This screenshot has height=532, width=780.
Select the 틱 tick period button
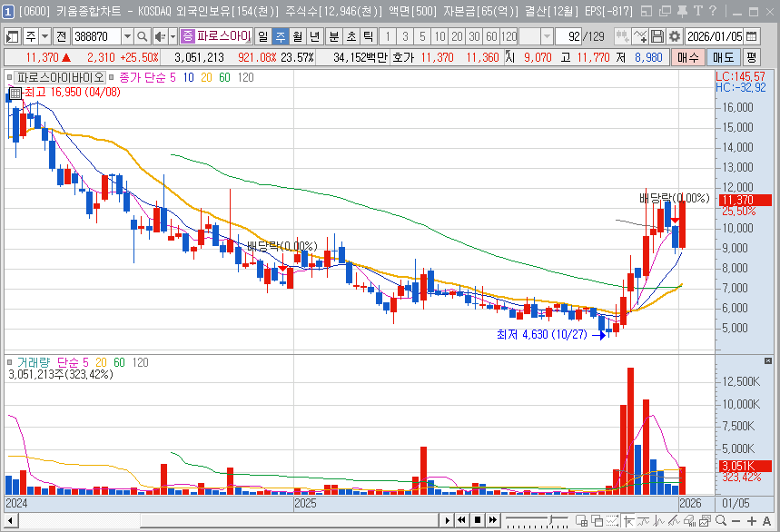[x=368, y=36]
